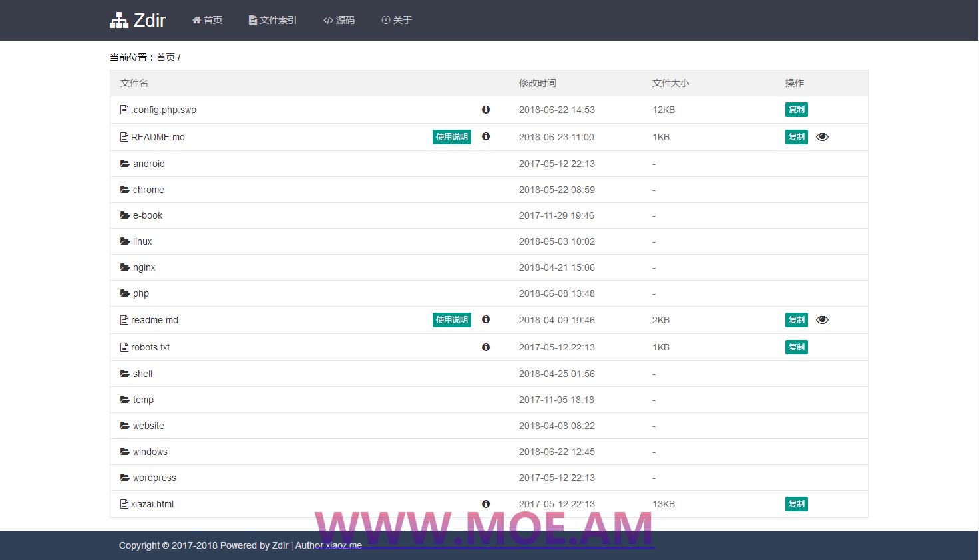Open the robots.txt file link
The width and height of the screenshot is (979, 560).
click(x=150, y=347)
